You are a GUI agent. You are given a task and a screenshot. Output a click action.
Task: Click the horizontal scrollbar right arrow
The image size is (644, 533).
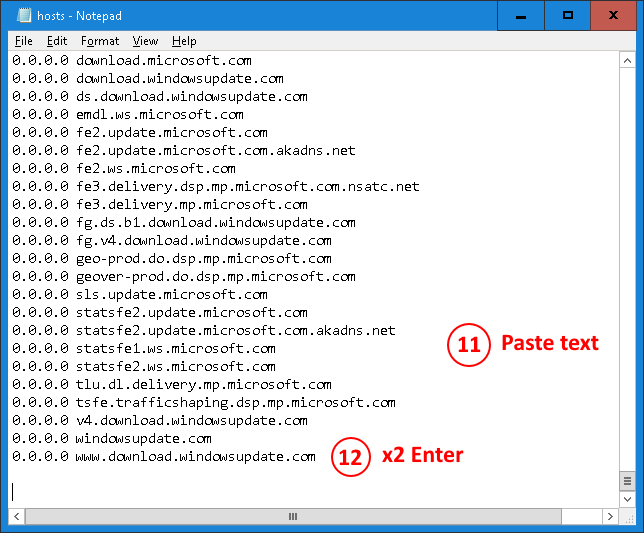[x=610, y=516]
